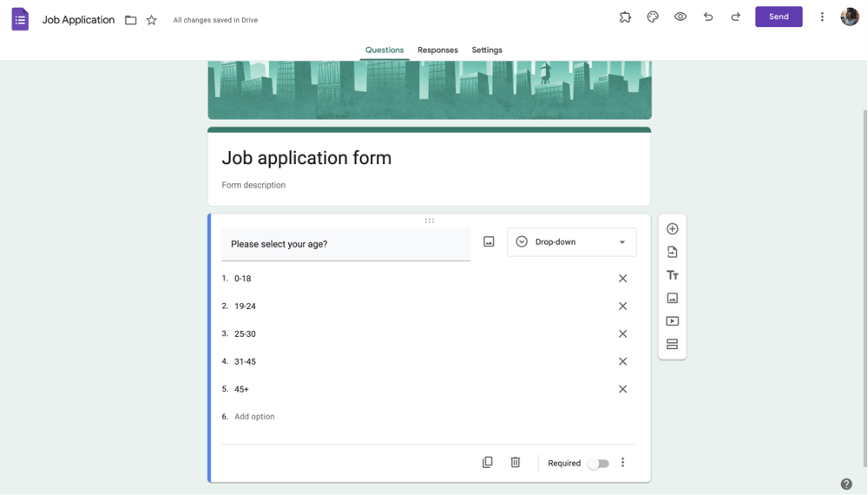Add video from sidebar toolbar
This screenshot has height=495, width=868.
coord(672,321)
